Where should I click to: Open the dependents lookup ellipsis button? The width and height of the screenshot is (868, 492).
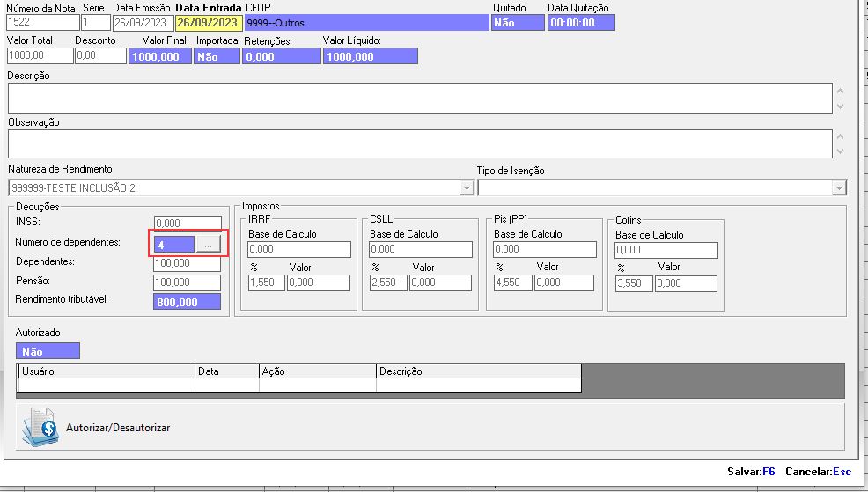208,244
